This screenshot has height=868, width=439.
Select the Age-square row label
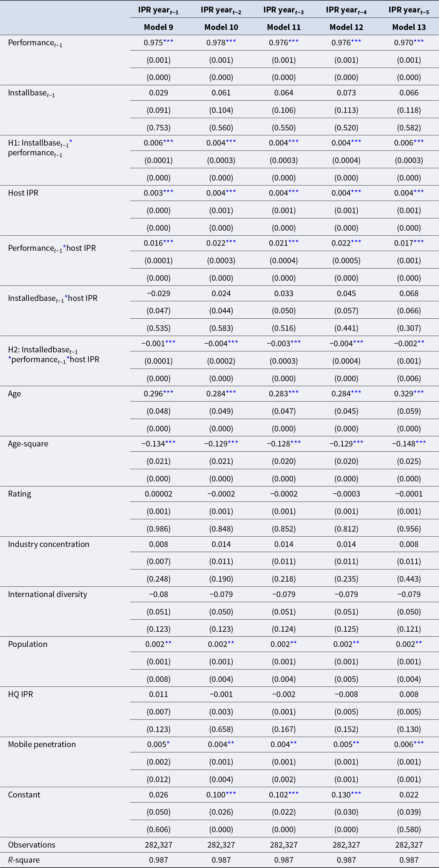[x=28, y=444]
